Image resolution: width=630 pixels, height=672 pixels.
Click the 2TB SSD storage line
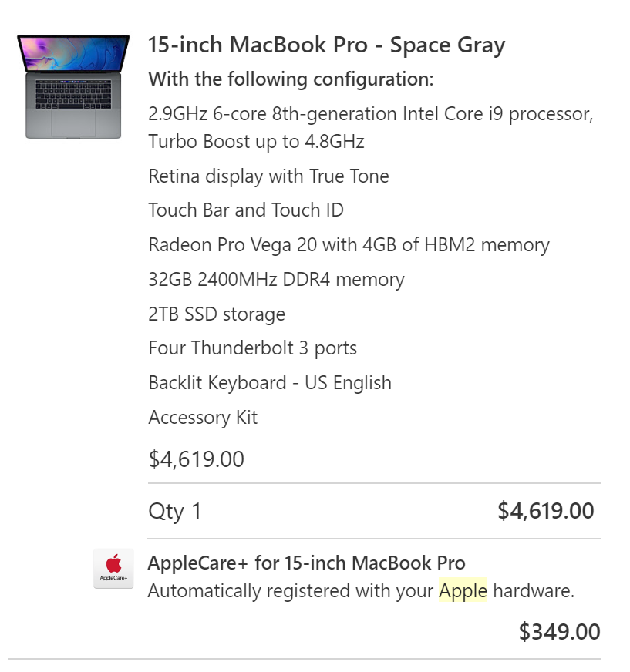pos(217,314)
